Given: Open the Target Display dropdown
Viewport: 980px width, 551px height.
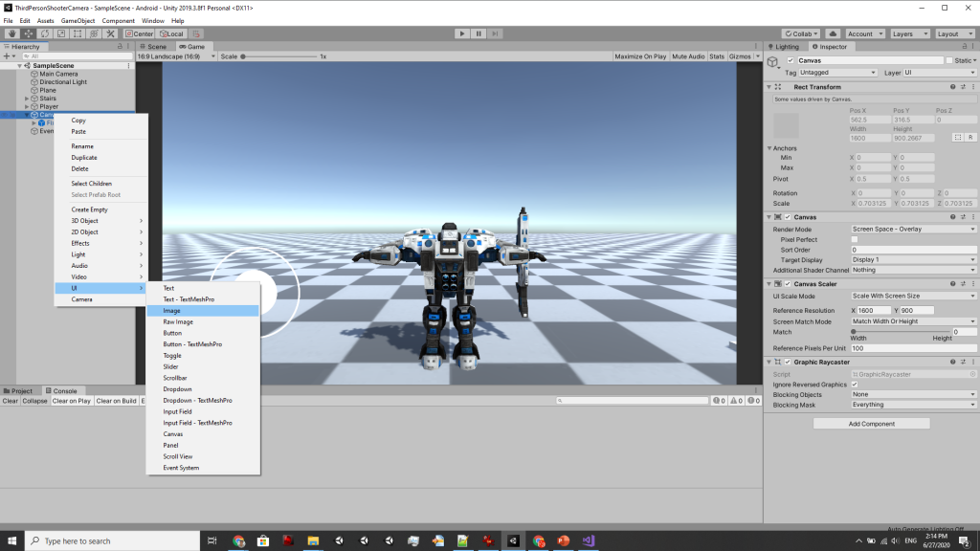Looking at the screenshot, I should [913, 260].
